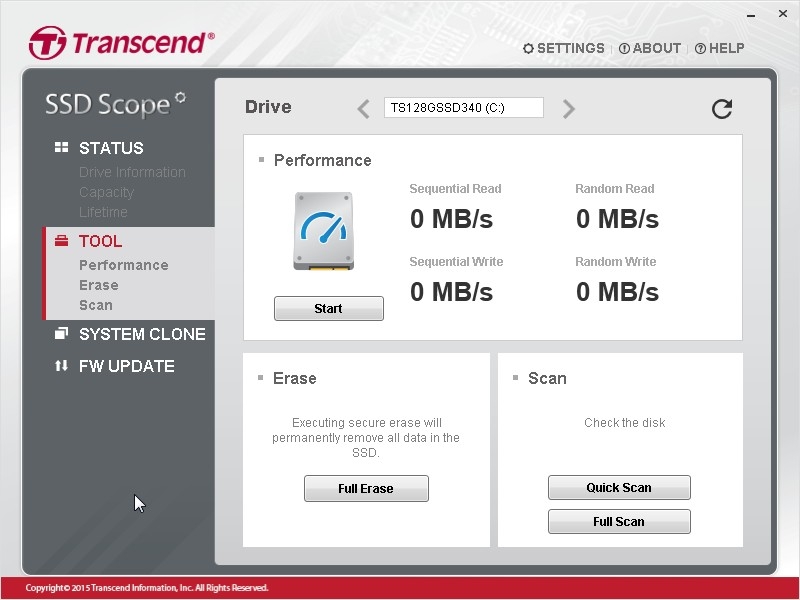This screenshot has width=800, height=600.
Task: Click the STATUS grid icon
Action: (61, 147)
